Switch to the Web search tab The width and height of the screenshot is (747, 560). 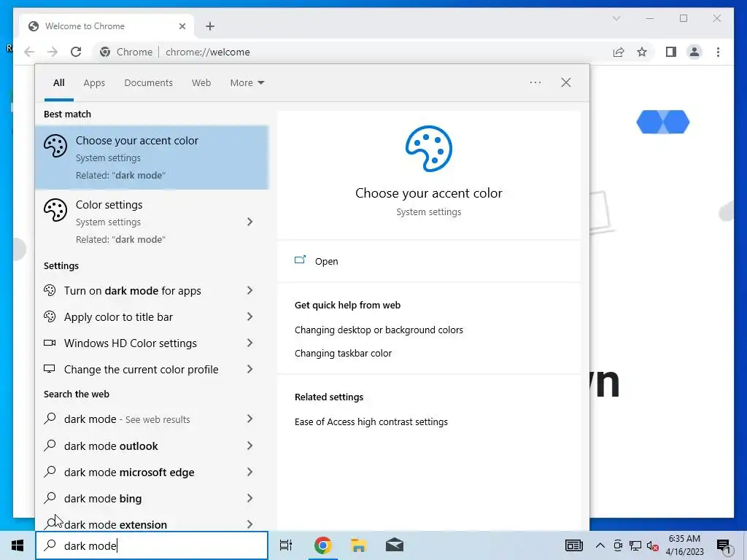[x=201, y=83]
